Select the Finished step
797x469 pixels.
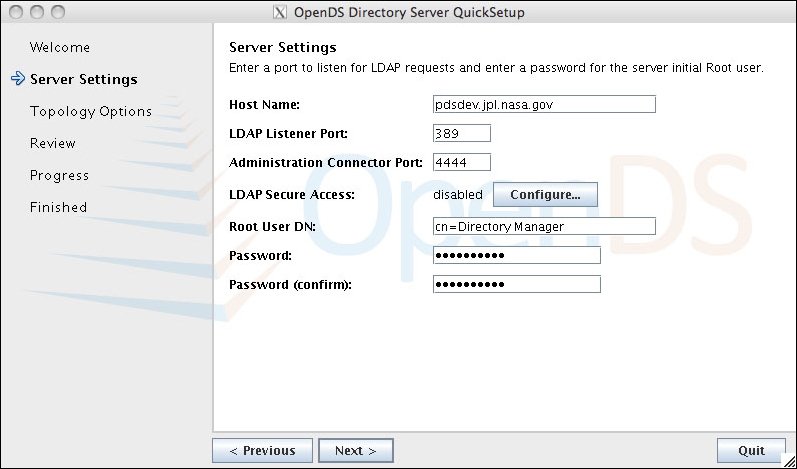[58, 207]
